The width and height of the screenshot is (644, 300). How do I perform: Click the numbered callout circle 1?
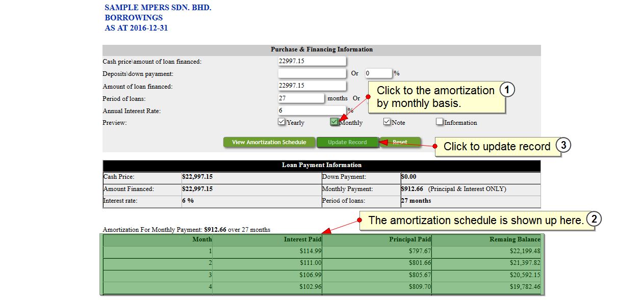(x=506, y=90)
